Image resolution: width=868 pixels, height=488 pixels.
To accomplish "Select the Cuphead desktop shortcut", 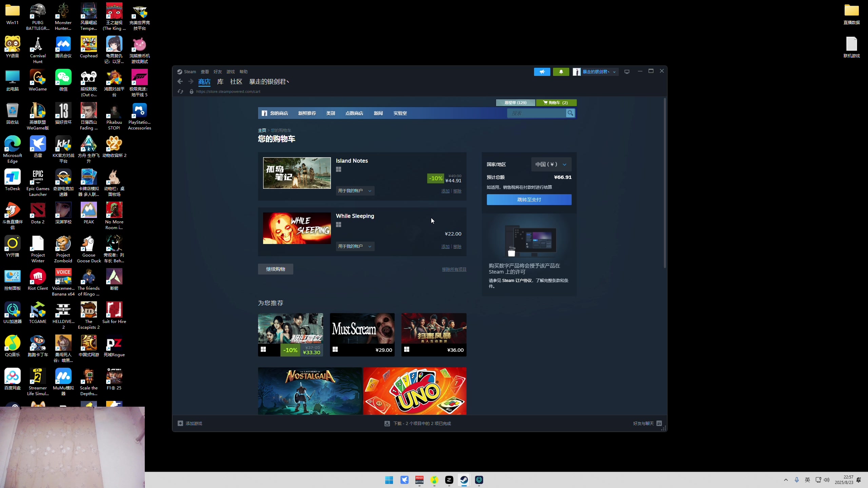I will tap(88, 47).
